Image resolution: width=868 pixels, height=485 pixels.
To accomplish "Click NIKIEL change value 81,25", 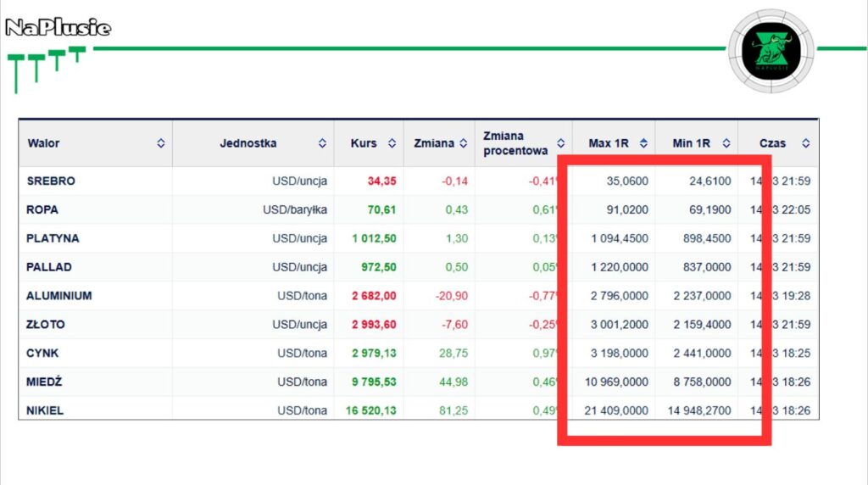I will [x=453, y=411].
